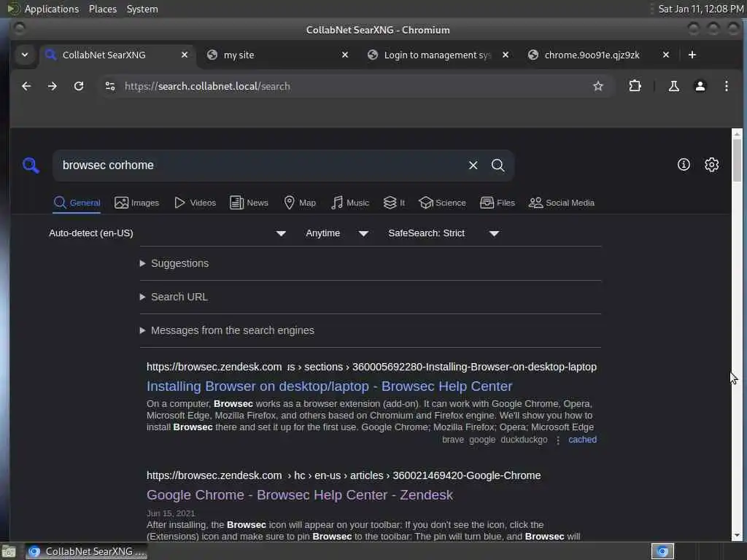Open cached version of first result
Image resolution: width=747 pixels, height=560 pixels.
coord(582,440)
